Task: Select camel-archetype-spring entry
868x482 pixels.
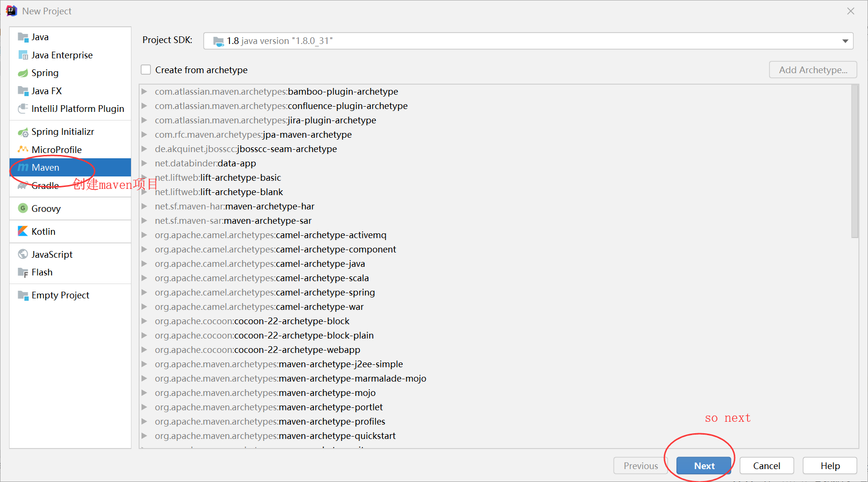Action: (x=495, y=292)
